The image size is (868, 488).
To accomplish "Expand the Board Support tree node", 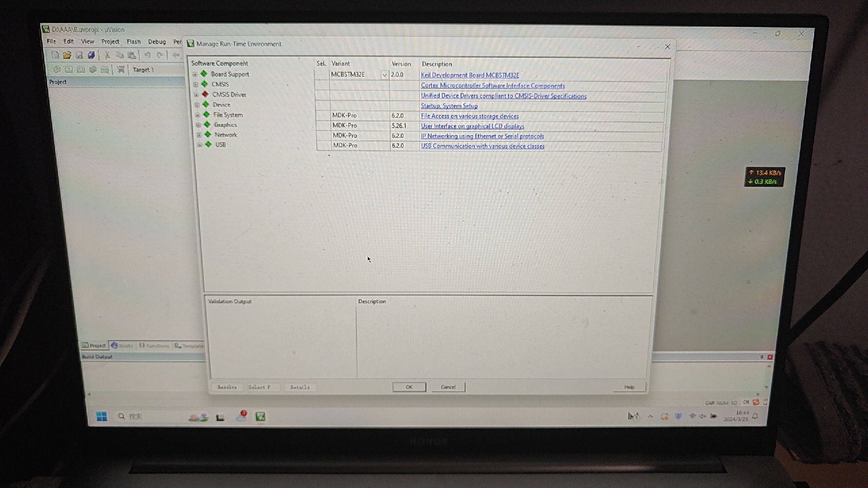I will 195,74.
